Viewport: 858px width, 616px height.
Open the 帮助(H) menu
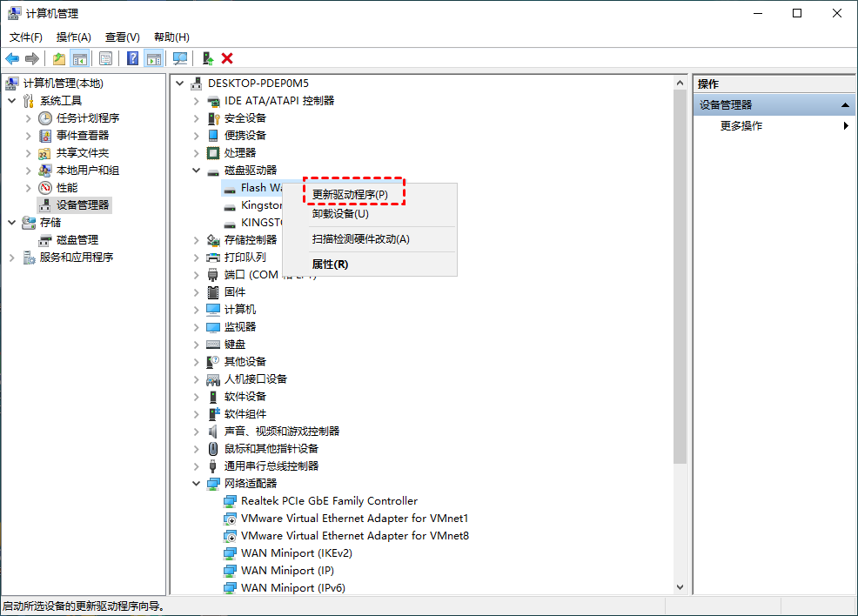(171, 37)
